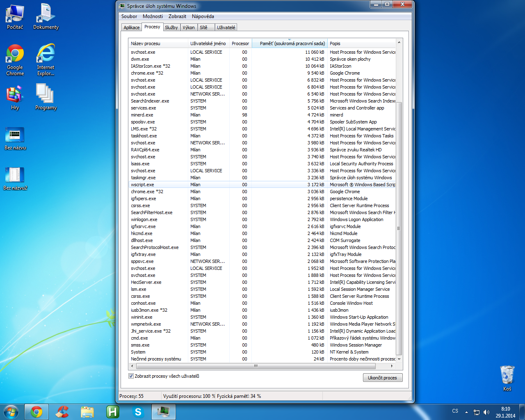Open Skype from the taskbar

[x=138, y=412]
